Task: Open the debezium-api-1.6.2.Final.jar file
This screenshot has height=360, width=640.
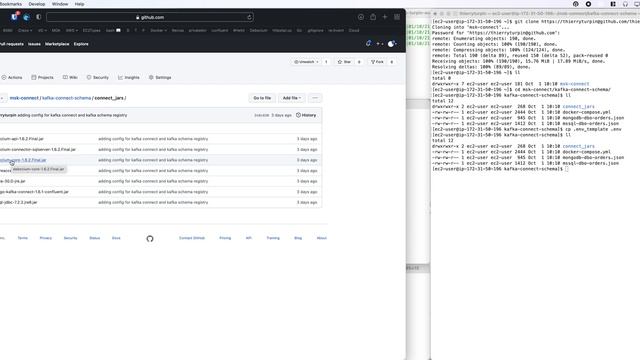Action: (x=22, y=139)
